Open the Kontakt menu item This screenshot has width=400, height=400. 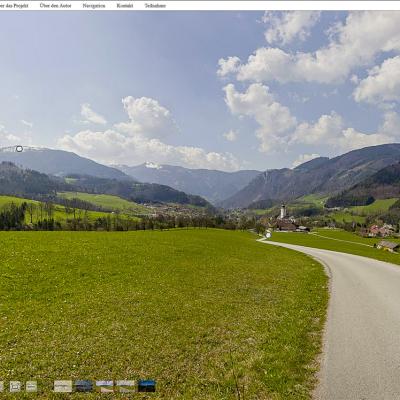(125, 6)
